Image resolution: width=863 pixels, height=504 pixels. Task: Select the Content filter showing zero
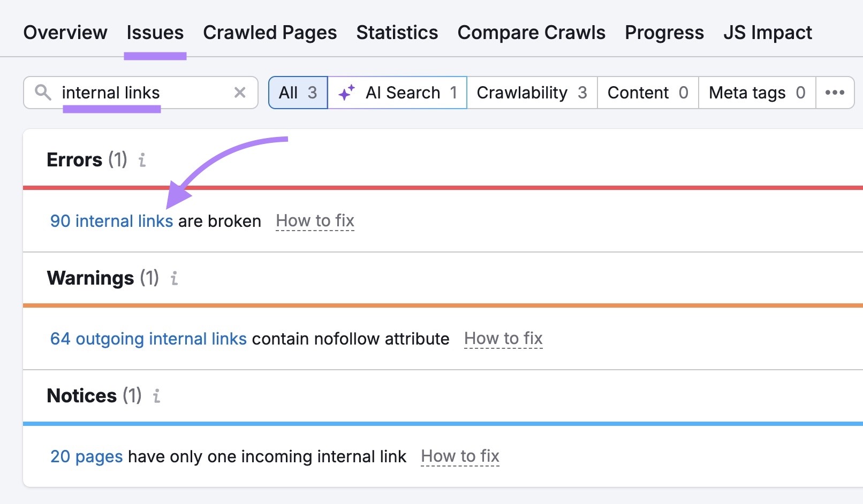tap(647, 92)
